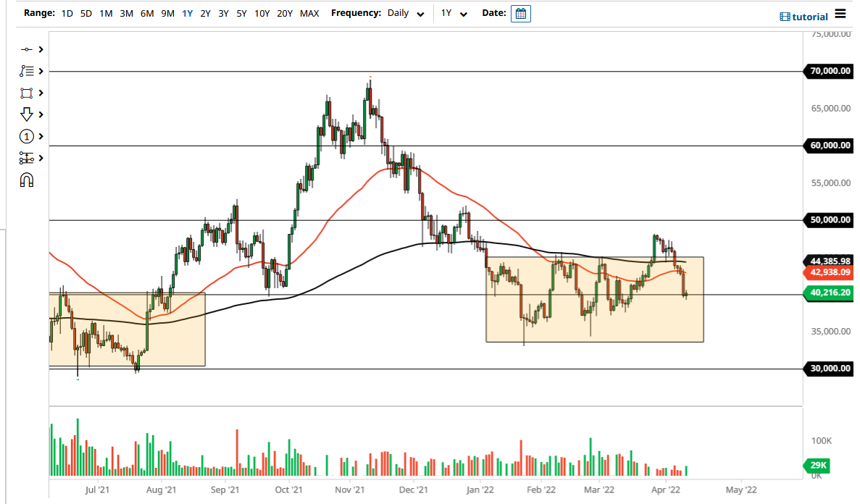Click the numbered callout tool

tap(27, 136)
